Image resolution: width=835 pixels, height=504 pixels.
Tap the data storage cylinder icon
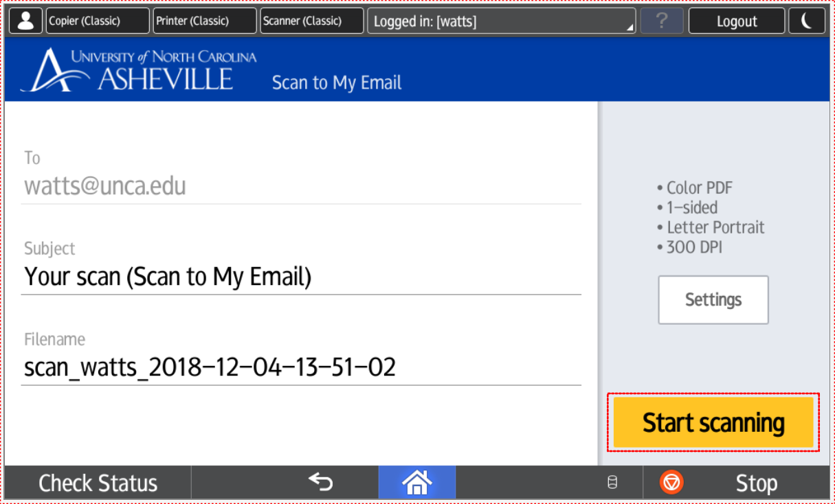[x=612, y=483]
